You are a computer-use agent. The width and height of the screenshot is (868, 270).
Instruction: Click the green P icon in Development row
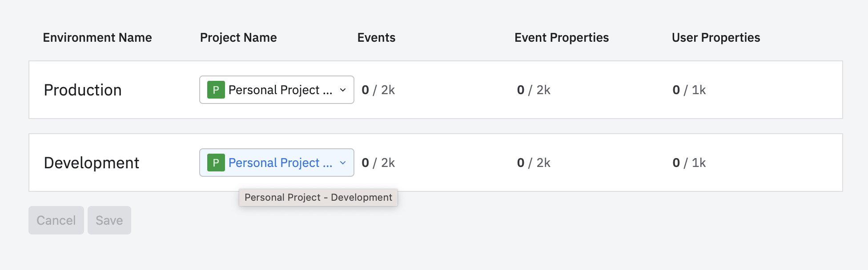[x=216, y=163]
